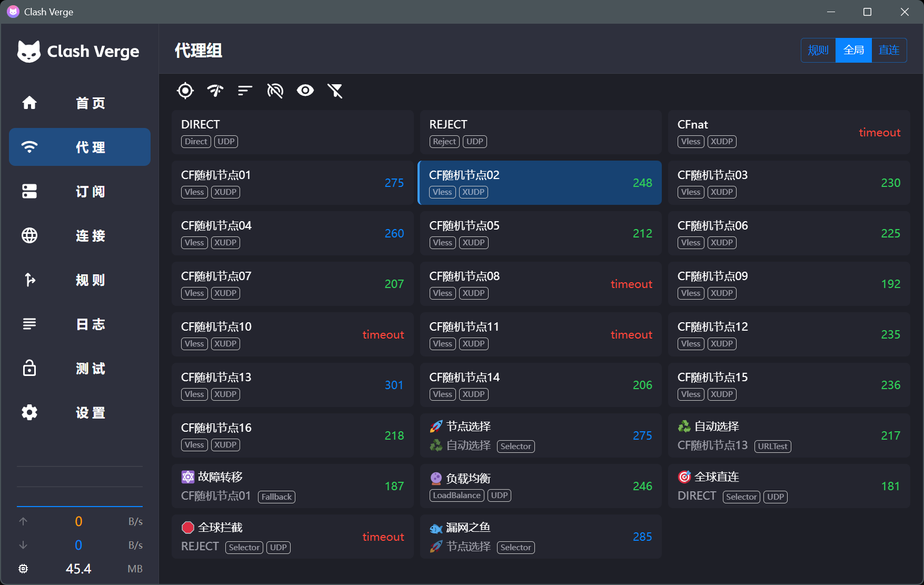924x585 pixels.
Task: Expand the 故障转移 fallback group
Action: [292, 486]
